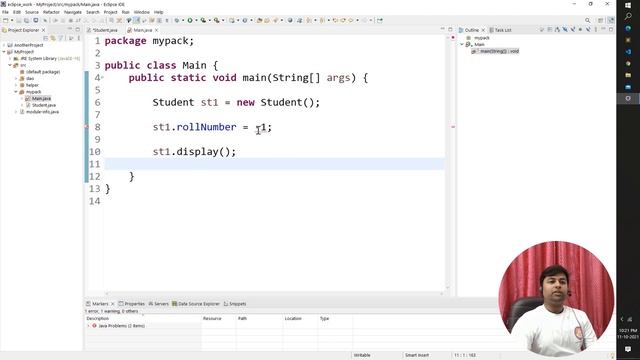The image size is (640, 360).
Task: Toggle Hide Local Types in Outline
Action: pyautogui.click(x=588, y=29)
